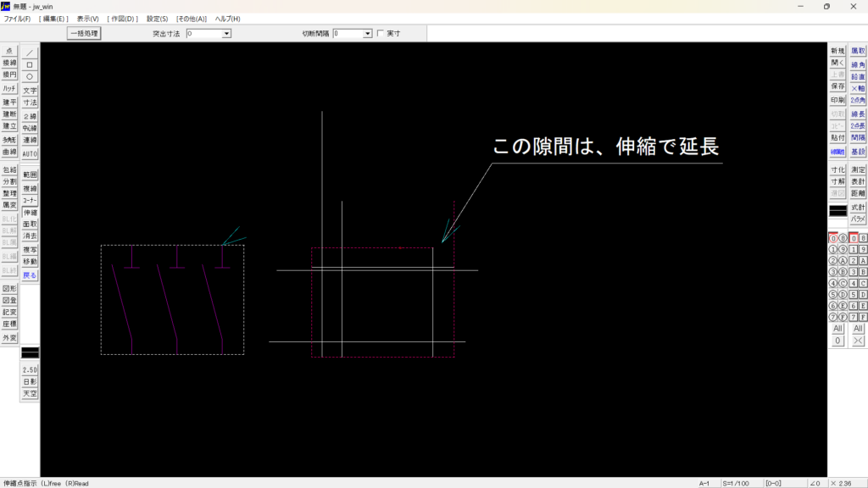Toggle the All layers button
Image resolution: width=868 pixels, height=488 pixels.
(837, 329)
